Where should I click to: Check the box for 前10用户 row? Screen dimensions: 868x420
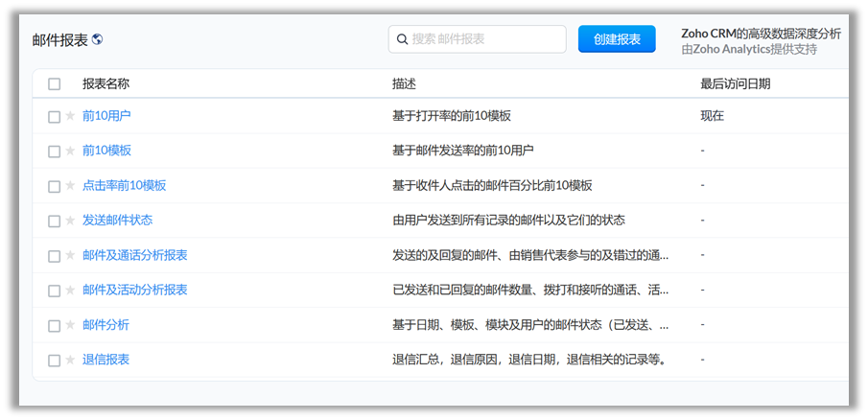pos(54,117)
